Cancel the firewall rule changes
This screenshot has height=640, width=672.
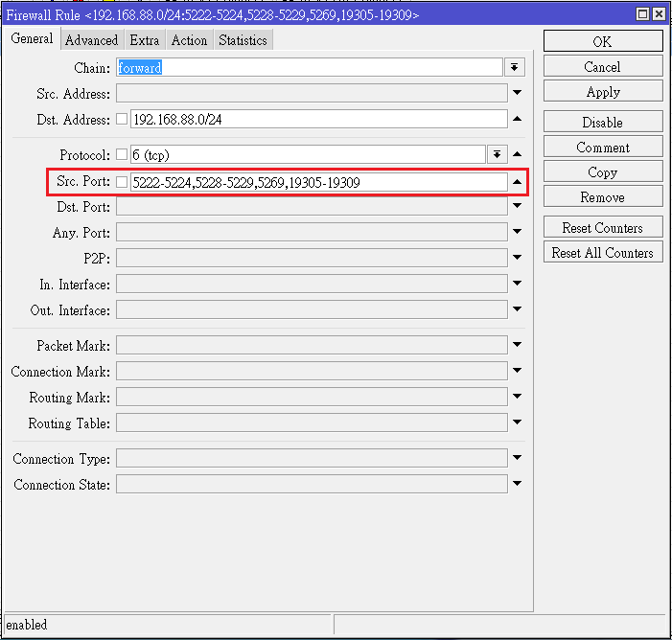(603, 67)
